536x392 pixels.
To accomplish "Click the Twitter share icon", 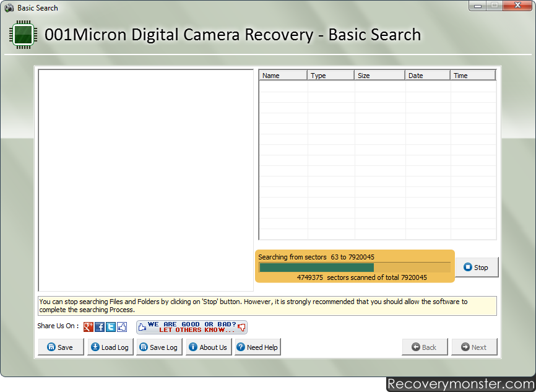I will [111, 327].
